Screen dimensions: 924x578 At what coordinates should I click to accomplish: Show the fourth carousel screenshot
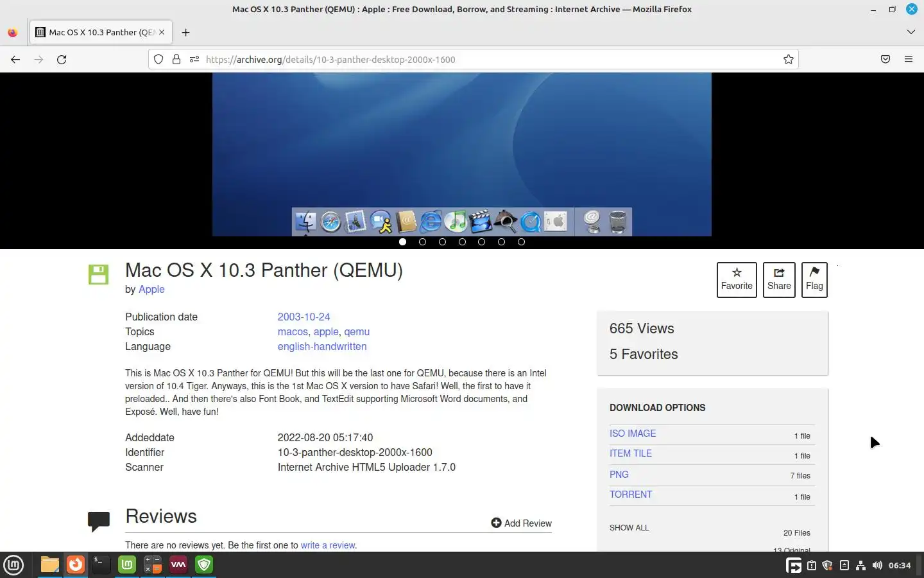pos(462,242)
